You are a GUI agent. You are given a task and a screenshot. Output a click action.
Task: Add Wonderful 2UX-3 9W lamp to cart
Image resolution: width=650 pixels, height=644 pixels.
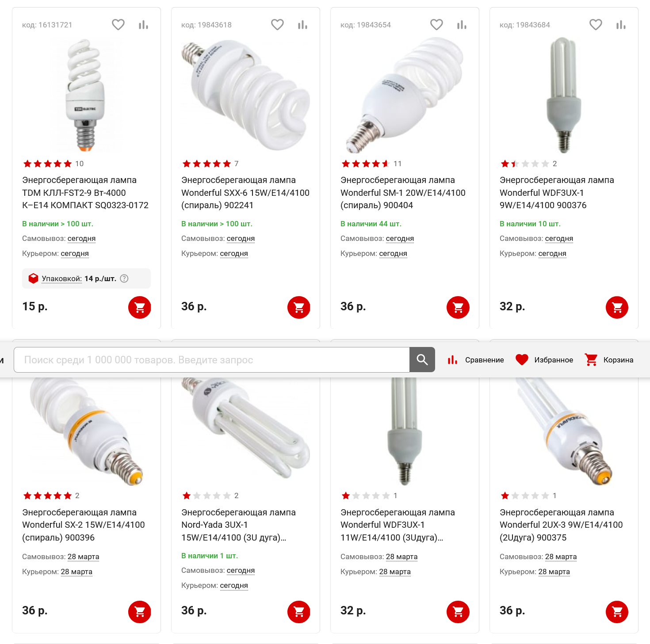coord(617,612)
